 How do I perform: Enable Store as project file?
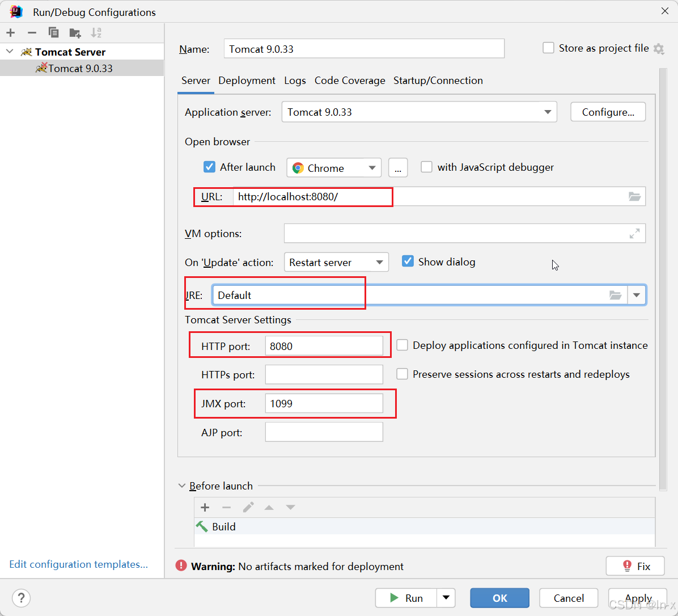[x=548, y=48]
